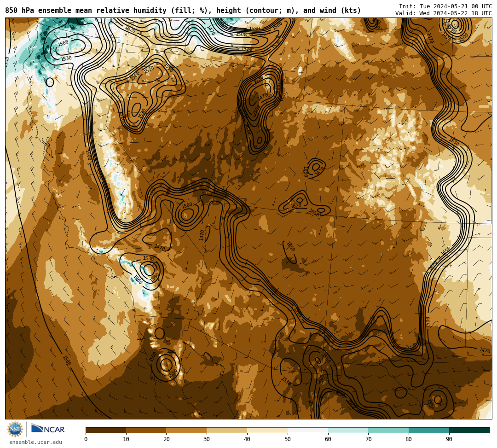Click the colorbar tick label 20
This screenshot has width=497, height=448.
tap(167, 439)
